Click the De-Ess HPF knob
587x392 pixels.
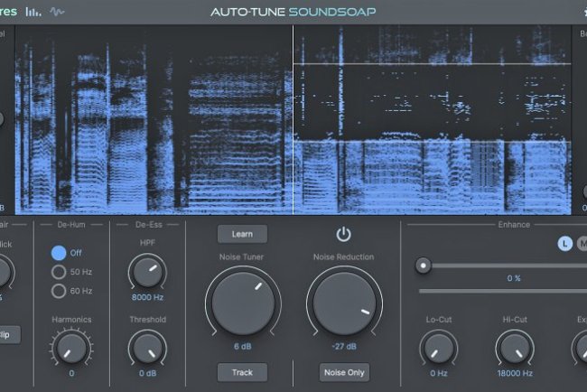(x=147, y=272)
